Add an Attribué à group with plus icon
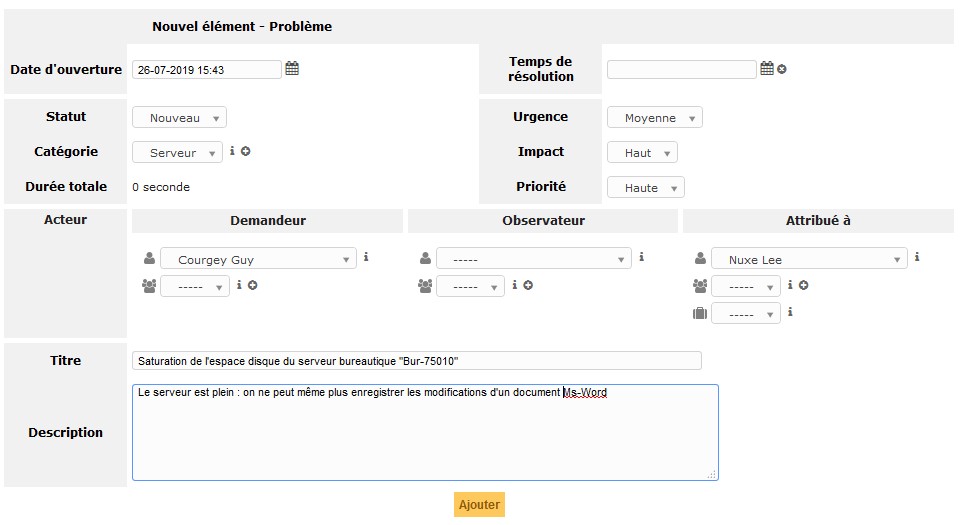This screenshot has width=963, height=525. (803, 285)
